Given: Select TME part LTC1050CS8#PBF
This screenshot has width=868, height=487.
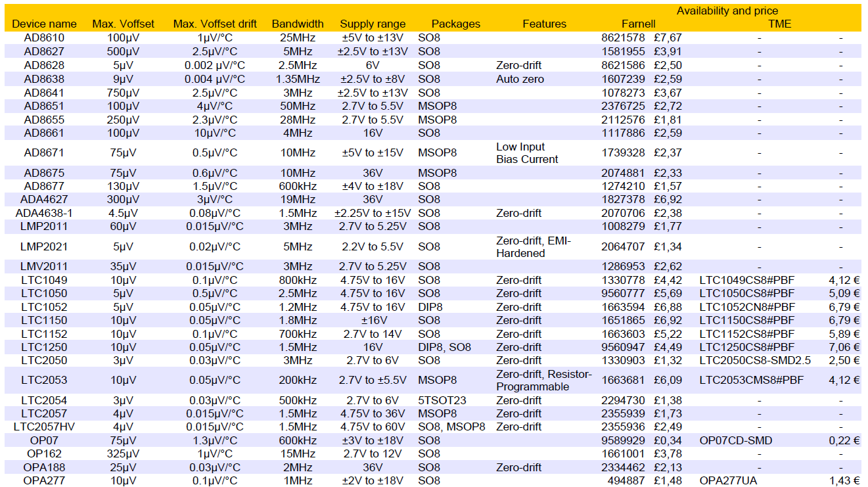Looking at the screenshot, I should (747, 293).
